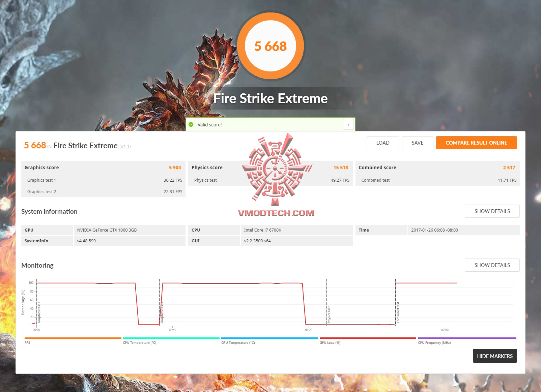Click the green valid score checkmark
Image resolution: width=541 pixels, height=392 pixels.
pyautogui.click(x=191, y=124)
